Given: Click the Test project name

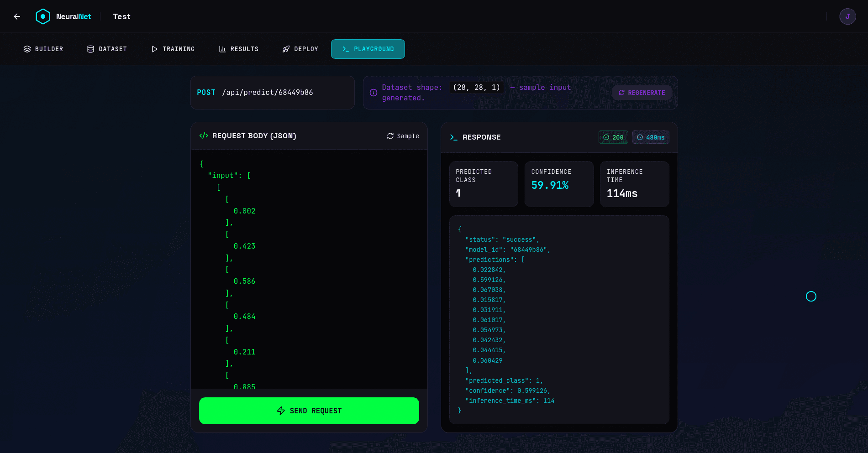Looking at the screenshot, I should [122, 16].
